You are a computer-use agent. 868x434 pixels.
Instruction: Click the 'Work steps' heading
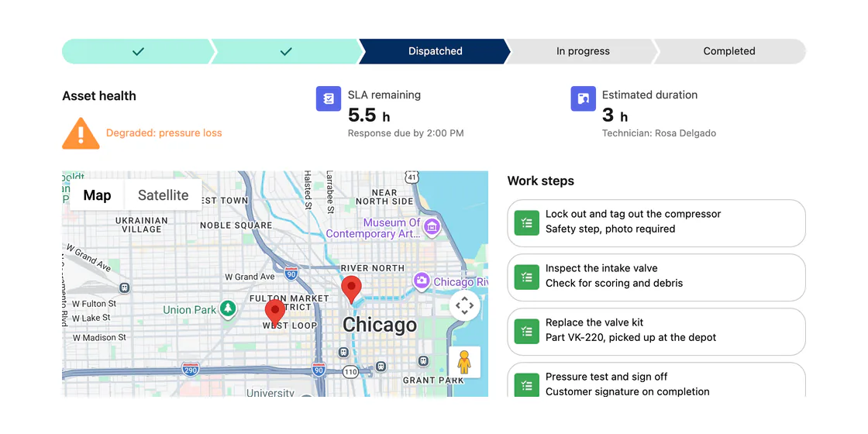click(541, 181)
